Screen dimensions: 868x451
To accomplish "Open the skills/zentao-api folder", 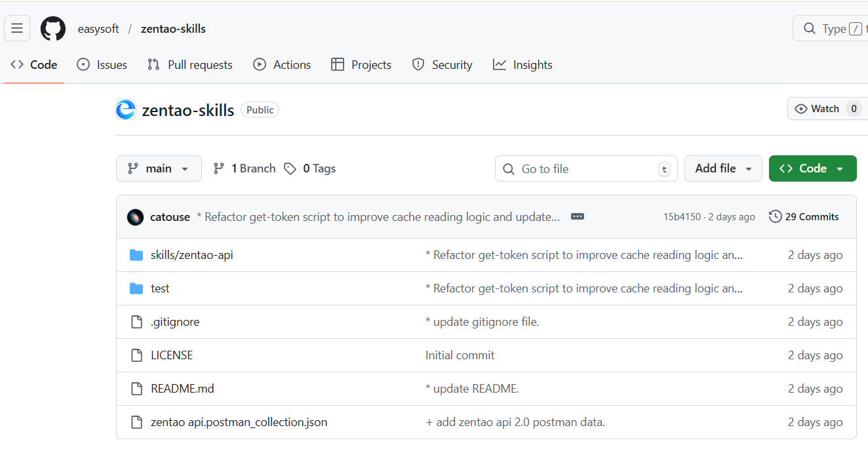I will pos(191,255).
